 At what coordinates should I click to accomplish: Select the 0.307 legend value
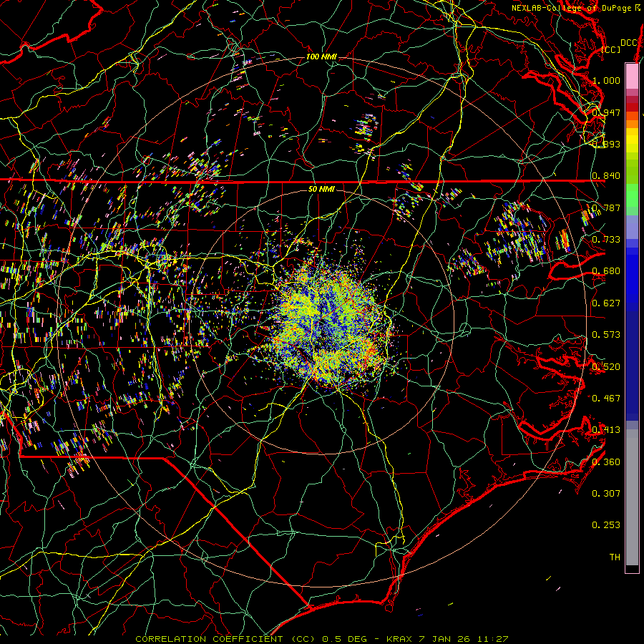(606, 493)
